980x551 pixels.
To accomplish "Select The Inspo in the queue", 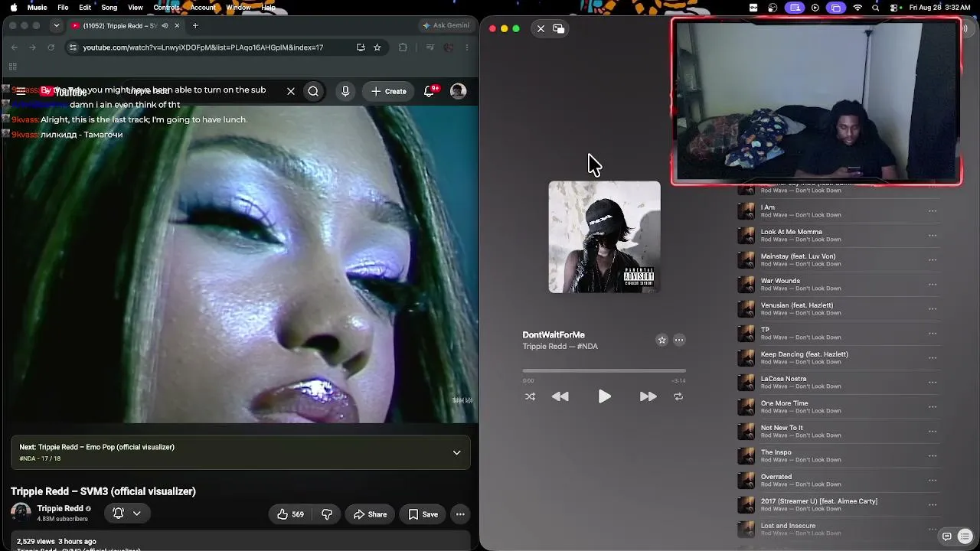I will (838, 456).
